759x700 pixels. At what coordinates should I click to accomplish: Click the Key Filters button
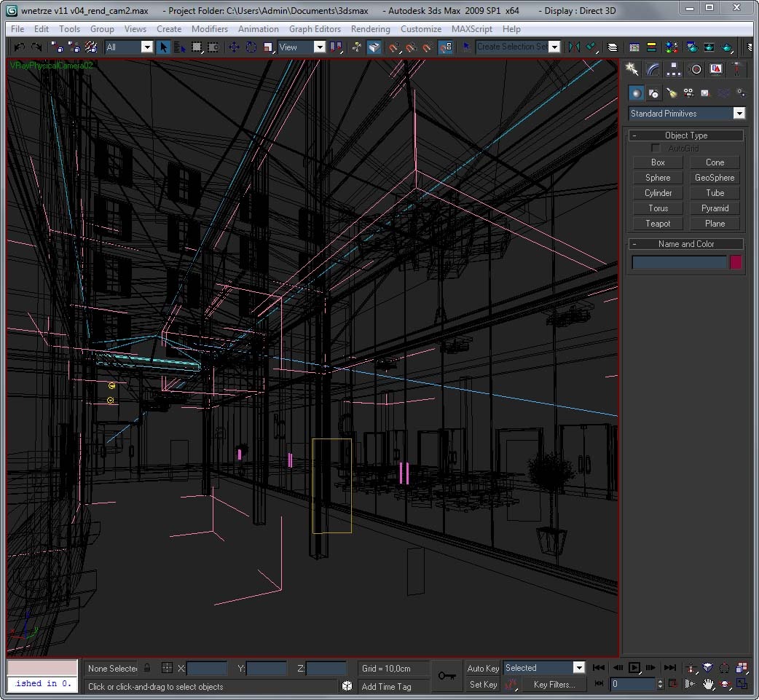[554, 685]
